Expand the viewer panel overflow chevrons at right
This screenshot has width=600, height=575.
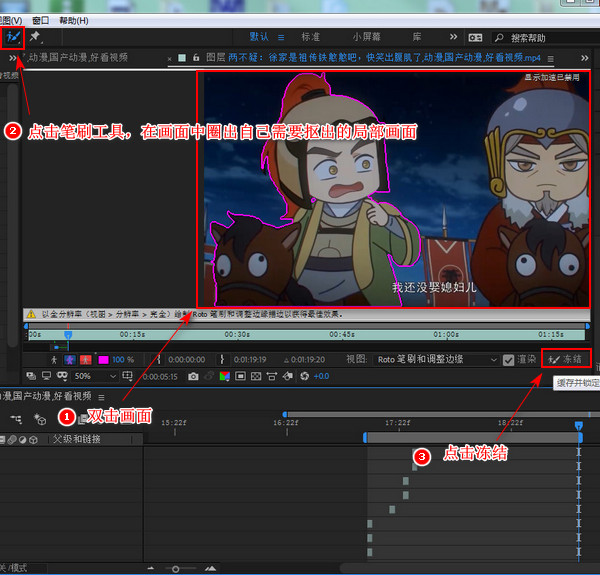pyautogui.click(x=585, y=58)
